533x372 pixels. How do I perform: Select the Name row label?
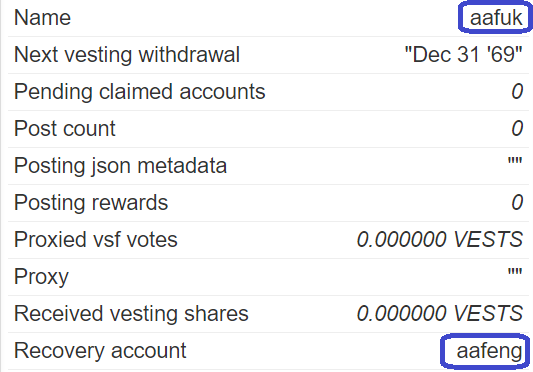point(42,18)
